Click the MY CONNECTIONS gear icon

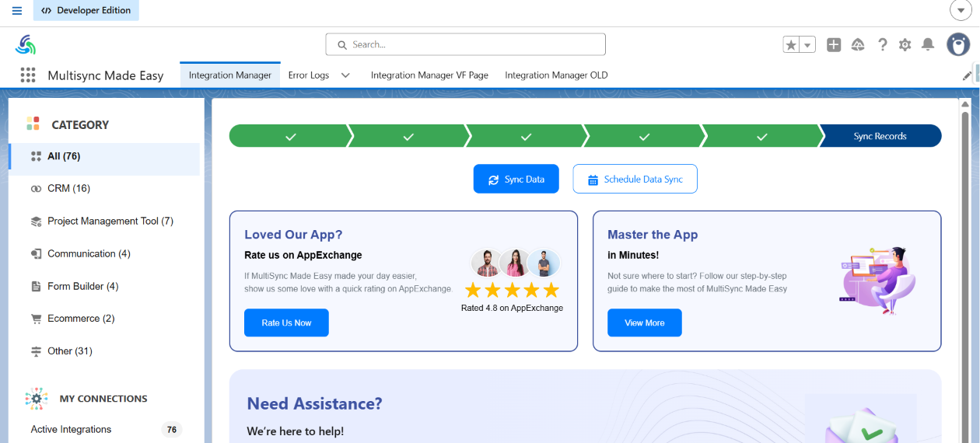click(x=37, y=399)
